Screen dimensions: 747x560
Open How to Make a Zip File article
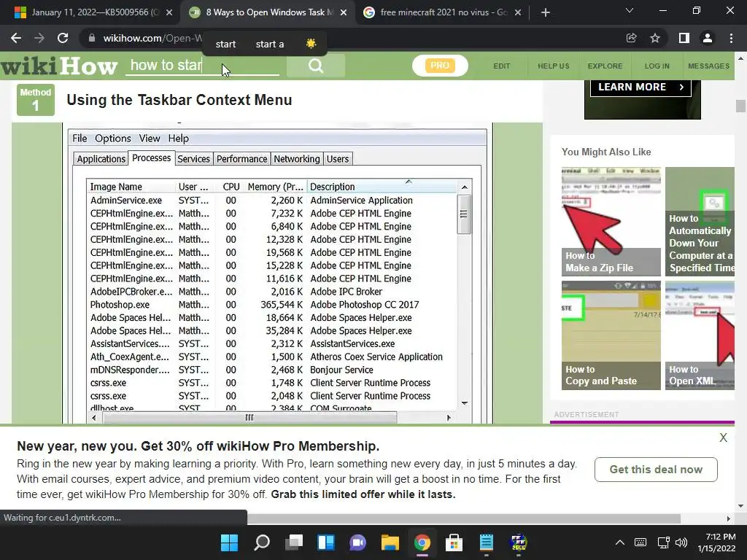pyautogui.click(x=611, y=222)
